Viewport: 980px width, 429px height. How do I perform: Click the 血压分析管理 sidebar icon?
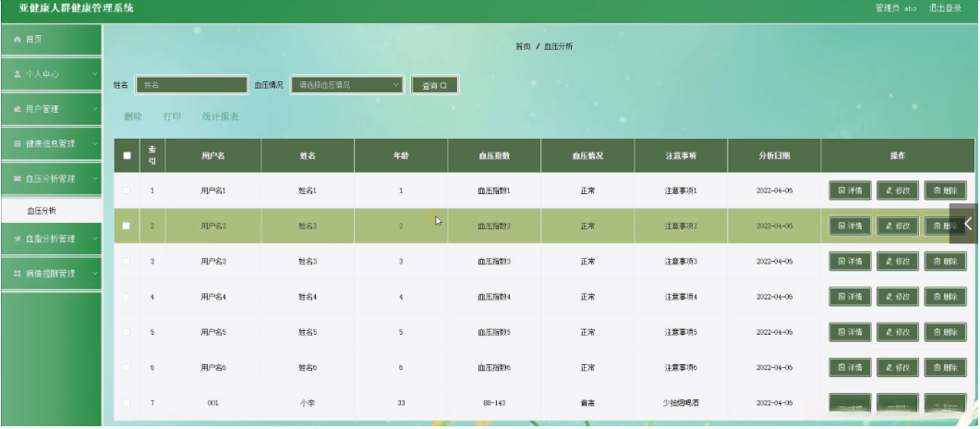18,179
